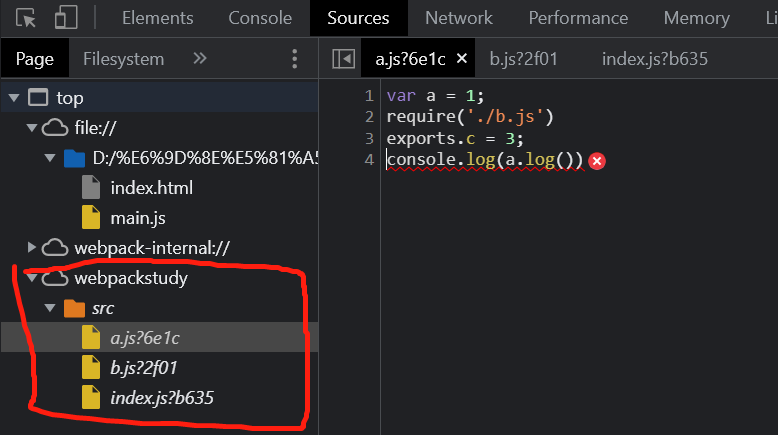Open the Console panel tab
This screenshot has width=778, height=435.
(260, 18)
